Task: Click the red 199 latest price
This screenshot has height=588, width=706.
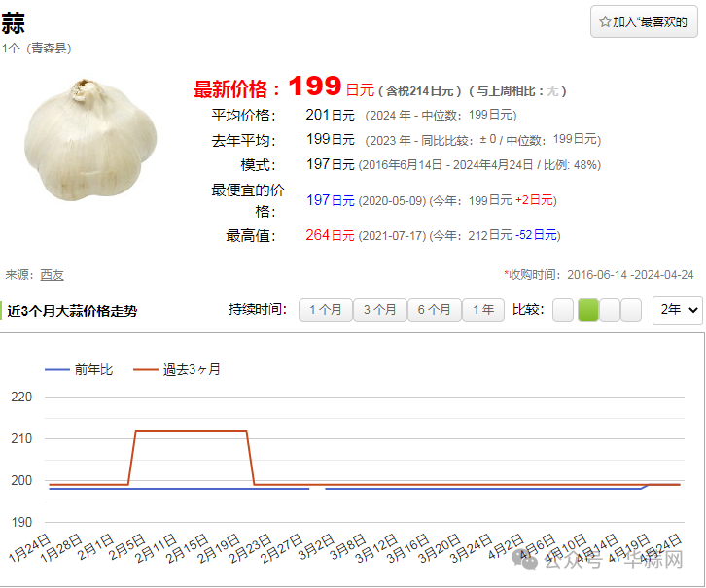Action: 314,86
